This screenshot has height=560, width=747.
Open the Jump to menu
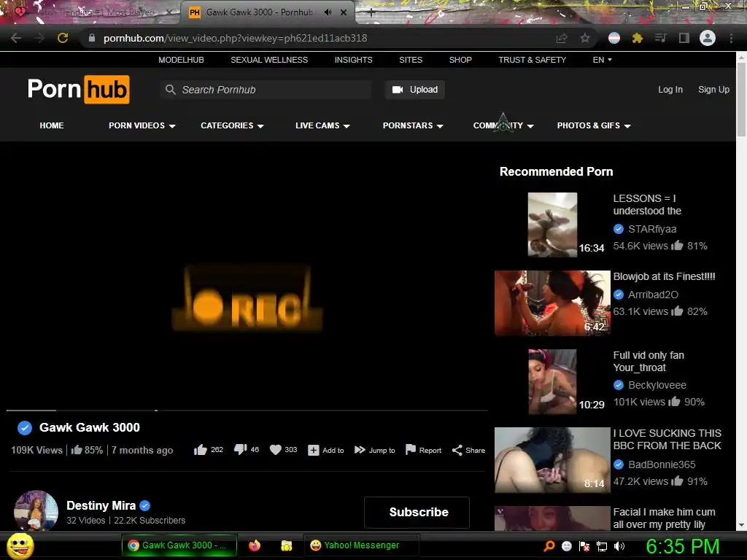pos(374,450)
